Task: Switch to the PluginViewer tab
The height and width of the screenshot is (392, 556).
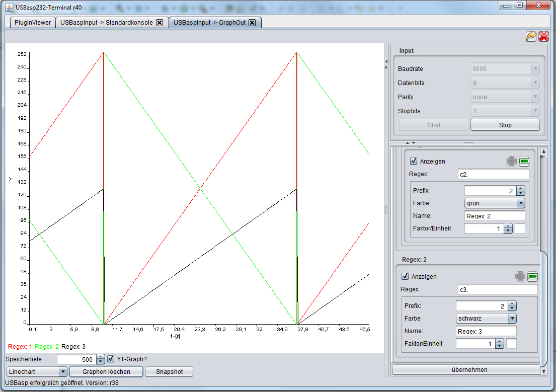Action: (33, 22)
